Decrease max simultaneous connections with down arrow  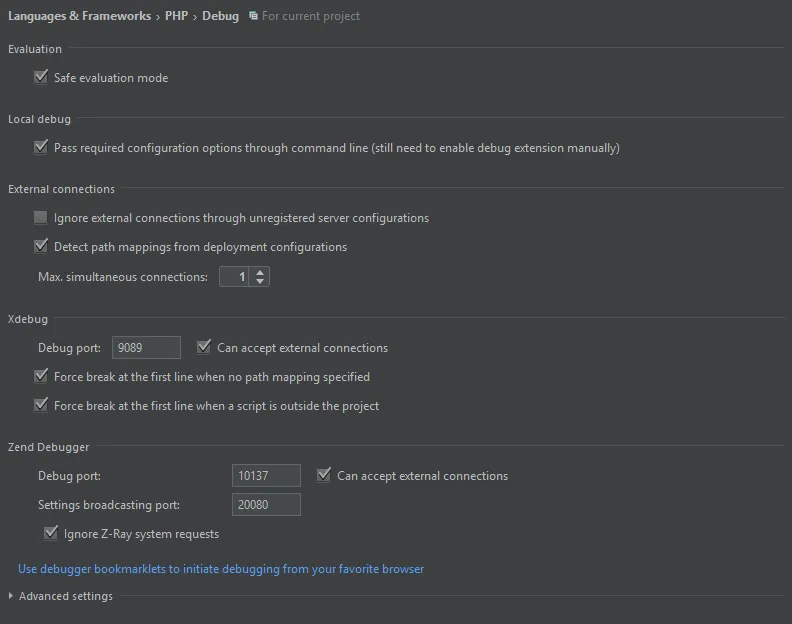[x=261, y=281]
